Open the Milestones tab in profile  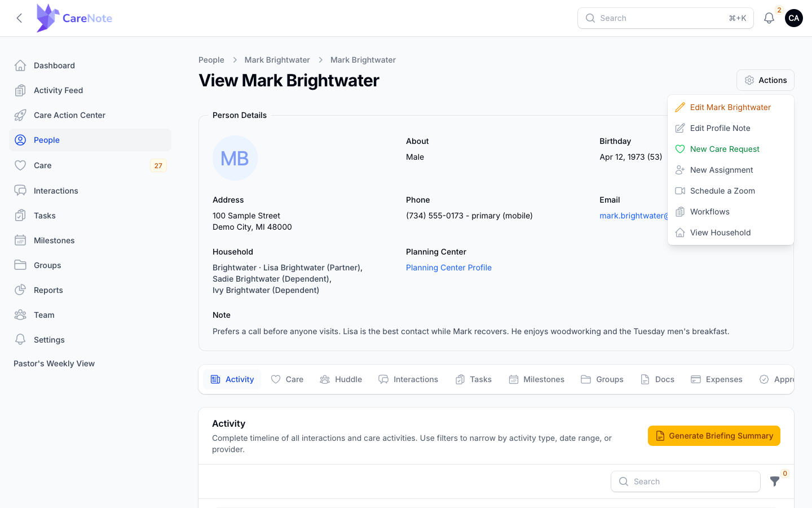(x=536, y=379)
